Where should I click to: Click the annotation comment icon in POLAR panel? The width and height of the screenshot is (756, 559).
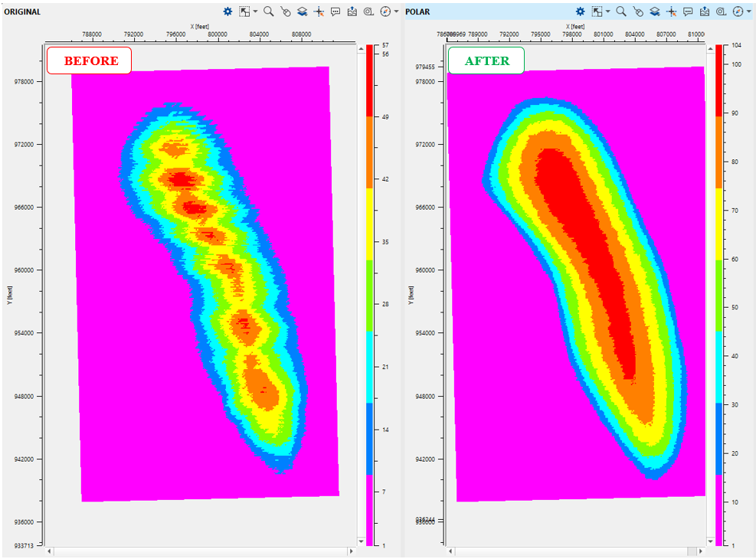(x=688, y=11)
